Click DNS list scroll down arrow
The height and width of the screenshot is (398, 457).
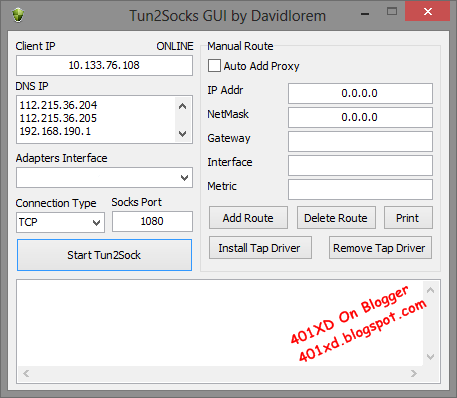[182, 134]
